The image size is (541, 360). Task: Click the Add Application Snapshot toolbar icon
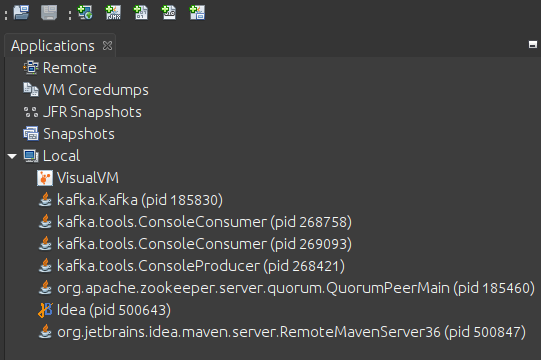197,12
